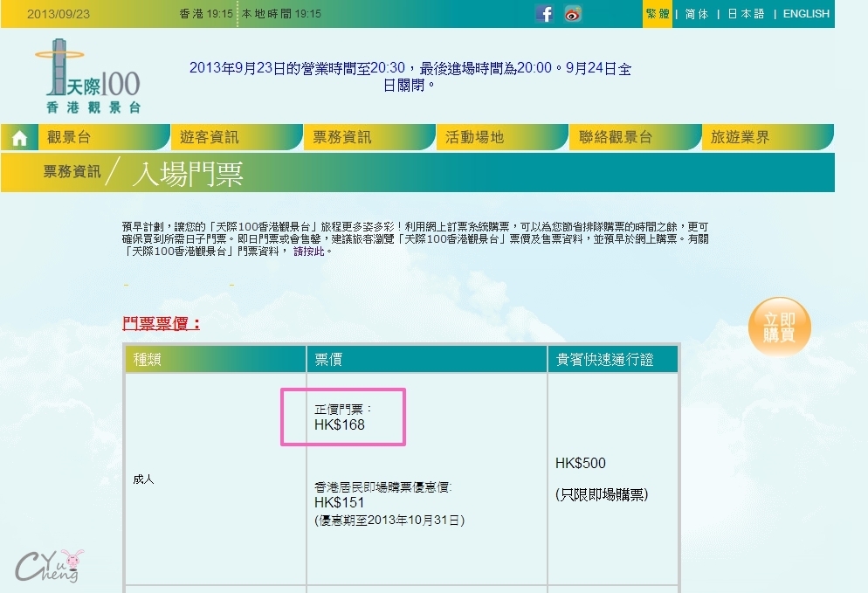
Task: Click the HK$168 standard ticket price
Action: (340, 425)
